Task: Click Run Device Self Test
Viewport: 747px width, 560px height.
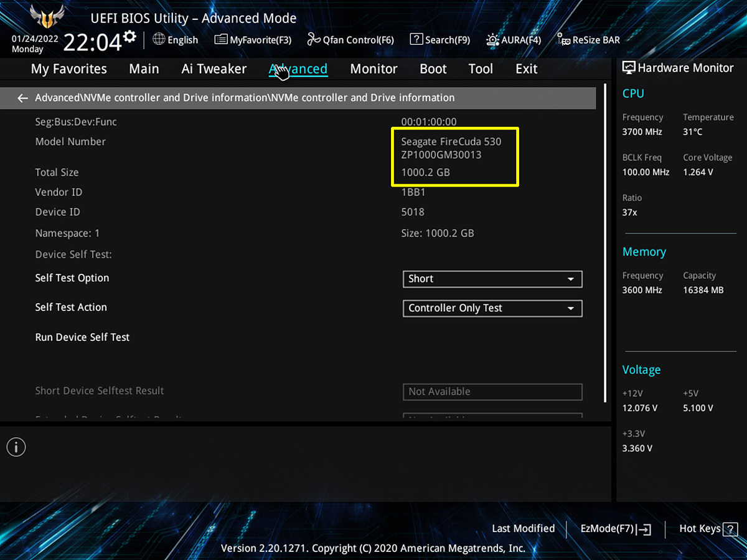Action: [x=82, y=337]
